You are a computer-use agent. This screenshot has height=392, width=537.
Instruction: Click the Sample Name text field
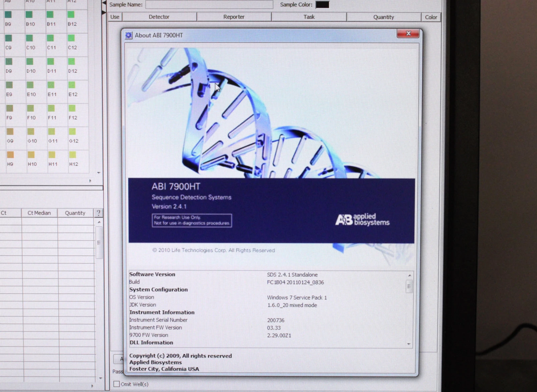209,5
